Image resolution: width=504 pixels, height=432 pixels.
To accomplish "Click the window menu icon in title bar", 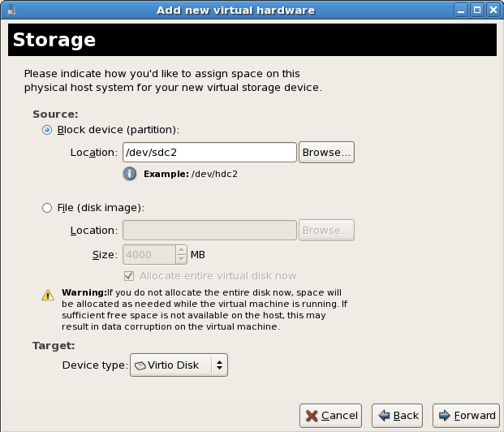I will pyautogui.click(x=10, y=11).
